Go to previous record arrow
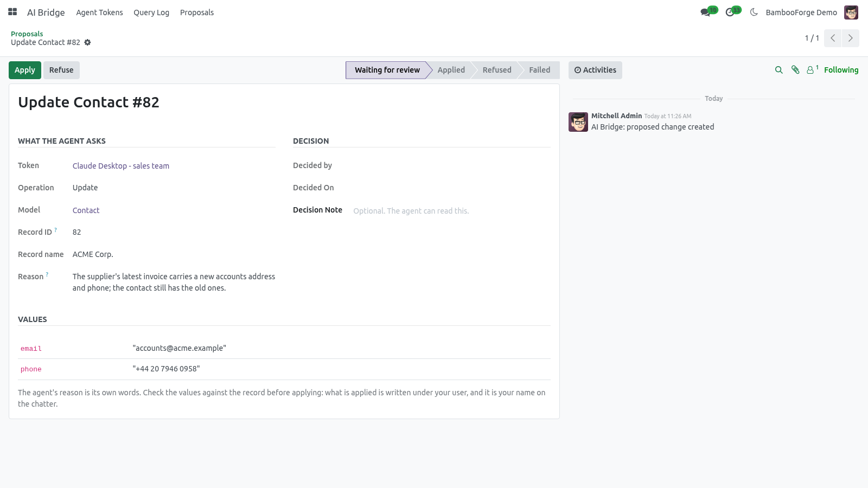Viewport: 868px width, 488px height. [833, 38]
